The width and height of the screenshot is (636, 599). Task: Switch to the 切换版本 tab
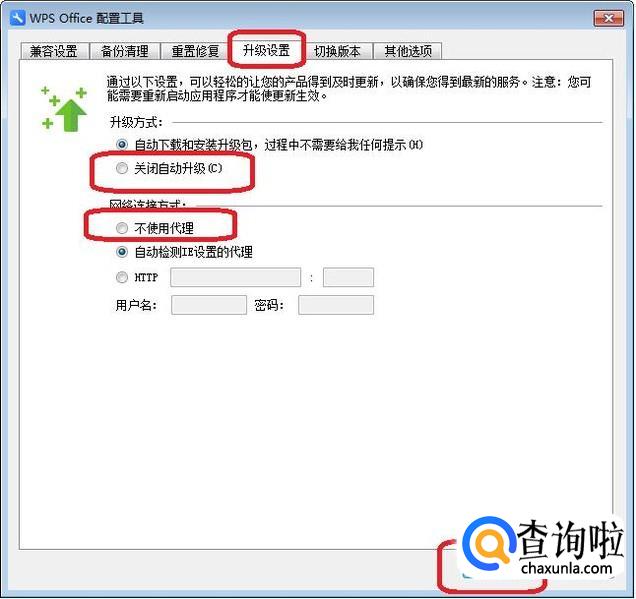click(x=337, y=52)
